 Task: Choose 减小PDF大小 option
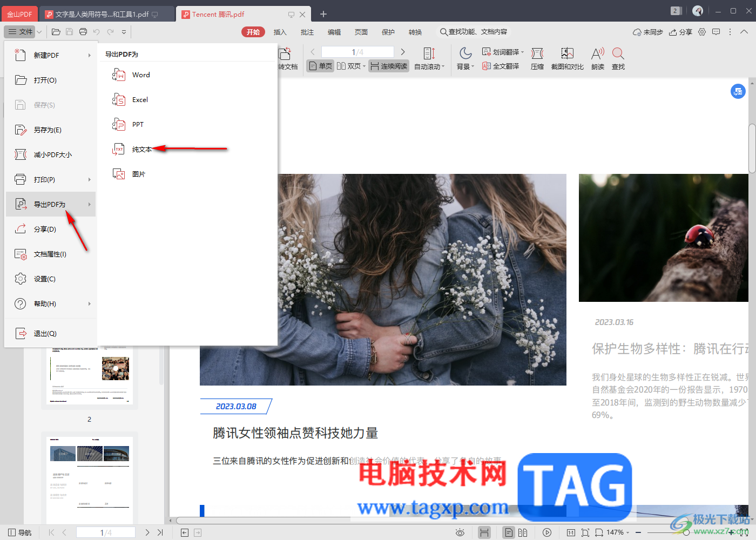[x=51, y=154]
